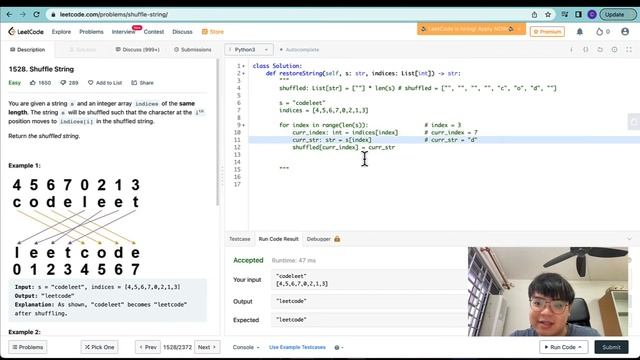Click the Accepted status text
Screen dimensions: 640x360
(248, 260)
